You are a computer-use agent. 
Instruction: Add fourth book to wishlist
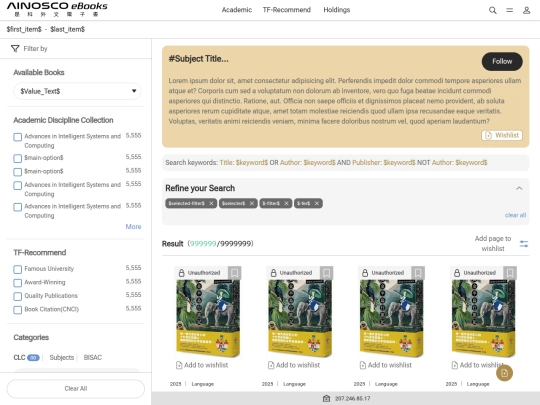478,365
